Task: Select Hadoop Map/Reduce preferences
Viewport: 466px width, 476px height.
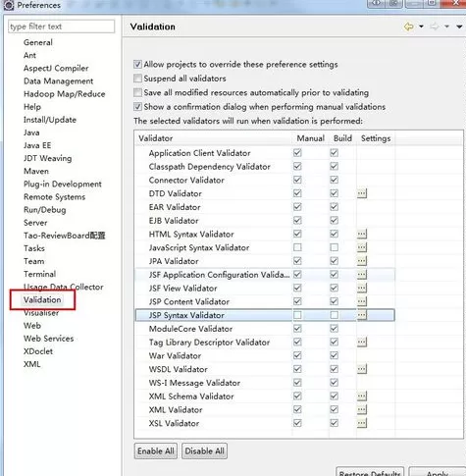Action: (65, 94)
